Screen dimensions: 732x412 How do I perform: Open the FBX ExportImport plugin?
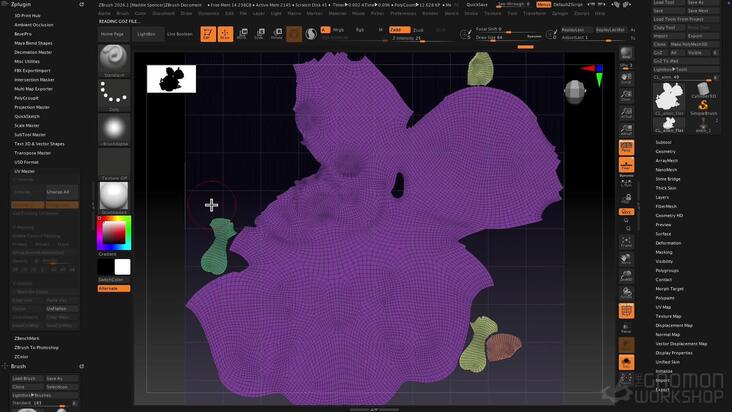point(32,70)
